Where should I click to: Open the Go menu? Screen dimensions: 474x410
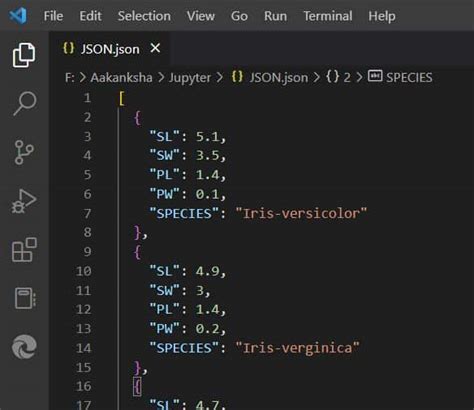click(239, 16)
